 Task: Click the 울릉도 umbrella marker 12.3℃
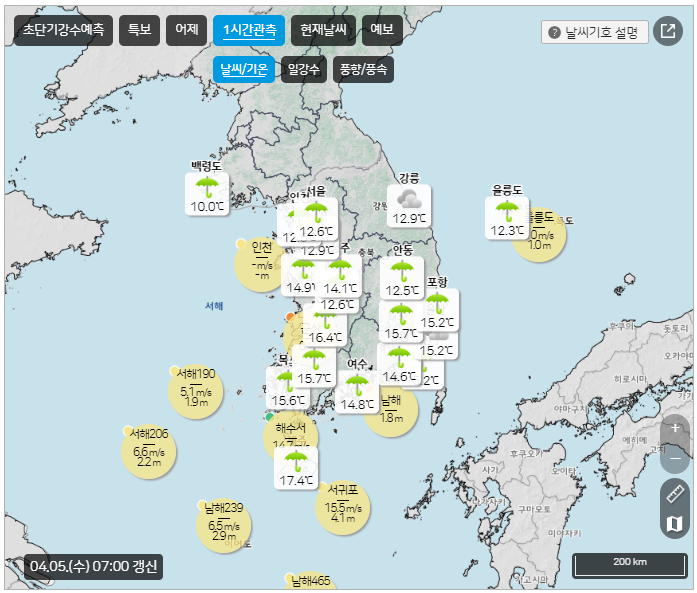click(507, 218)
